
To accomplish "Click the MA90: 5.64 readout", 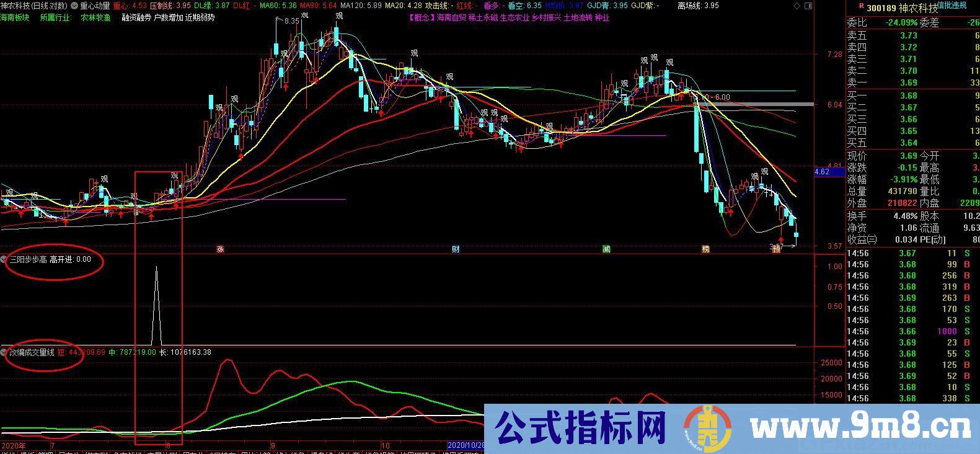I will coord(319,6).
